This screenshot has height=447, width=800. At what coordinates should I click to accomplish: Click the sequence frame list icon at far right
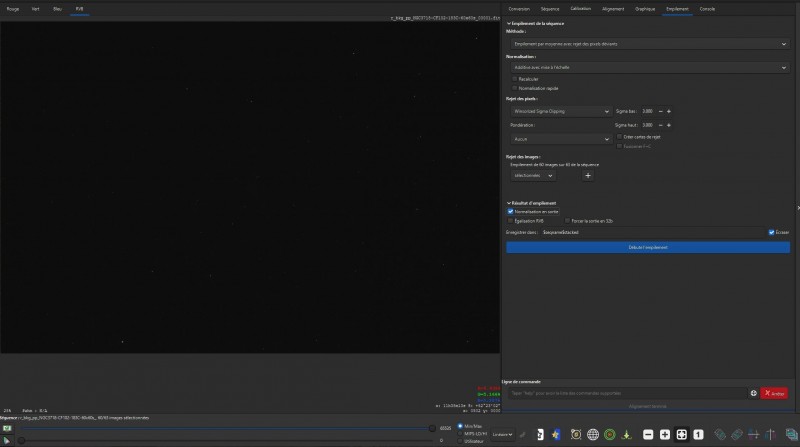[x=791, y=434]
